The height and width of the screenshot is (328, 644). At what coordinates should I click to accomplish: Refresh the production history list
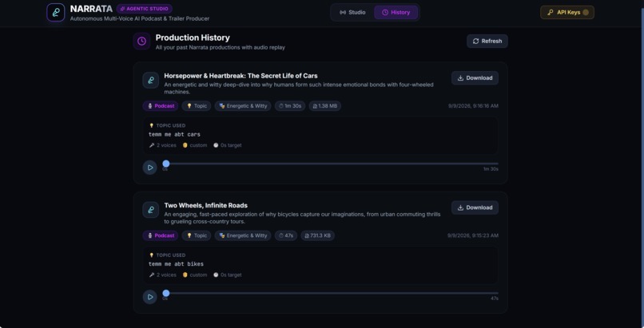(487, 41)
